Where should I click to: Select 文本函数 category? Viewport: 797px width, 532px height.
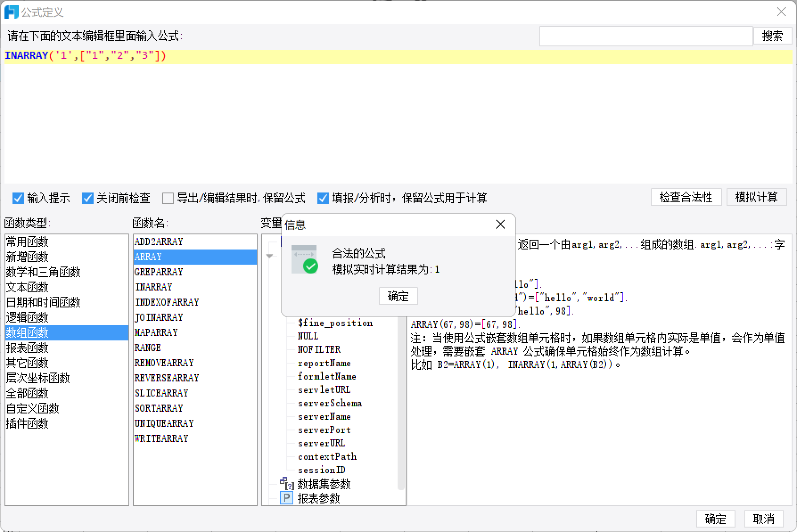tap(66, 287)
